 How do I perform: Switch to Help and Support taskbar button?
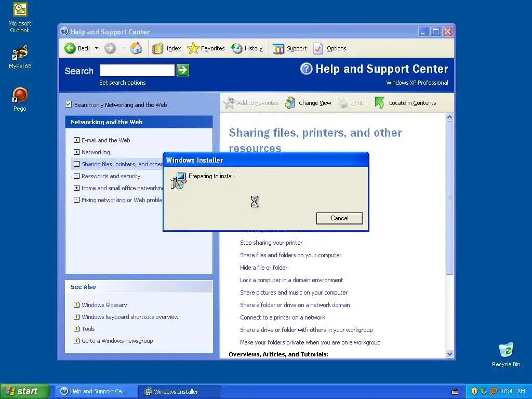[97, 391]
